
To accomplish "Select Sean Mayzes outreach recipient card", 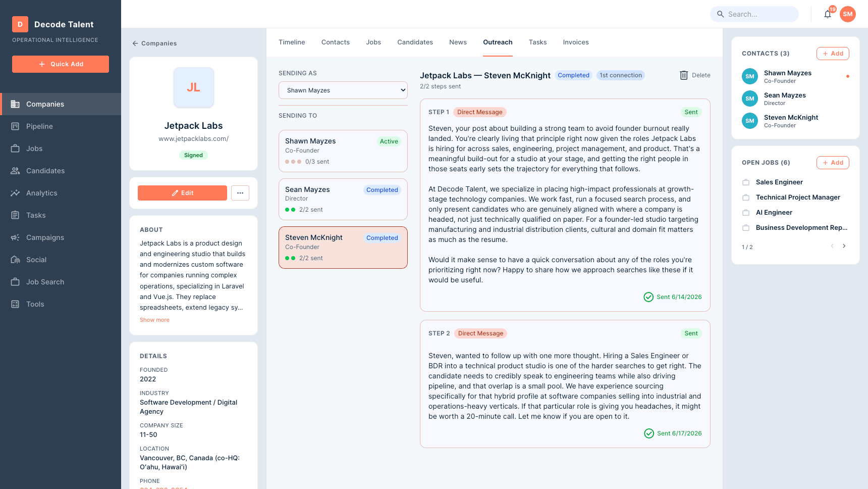I will [x=343, y=199].
